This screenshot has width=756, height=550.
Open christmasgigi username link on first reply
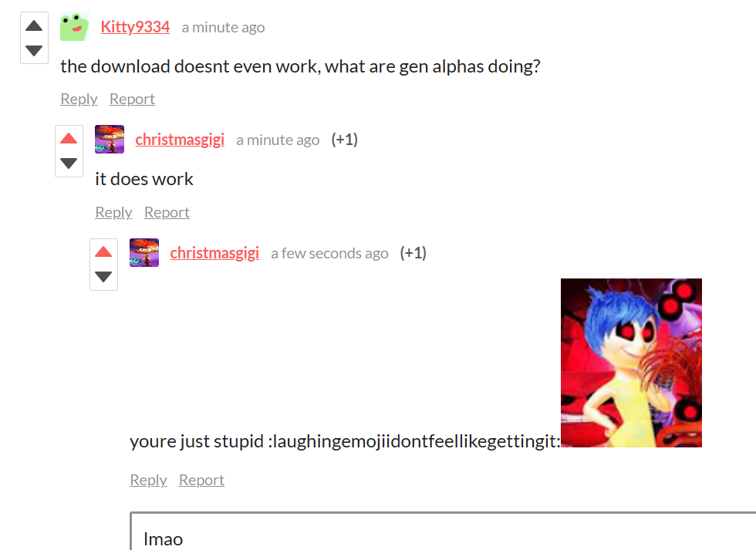(x=180, y=140)
